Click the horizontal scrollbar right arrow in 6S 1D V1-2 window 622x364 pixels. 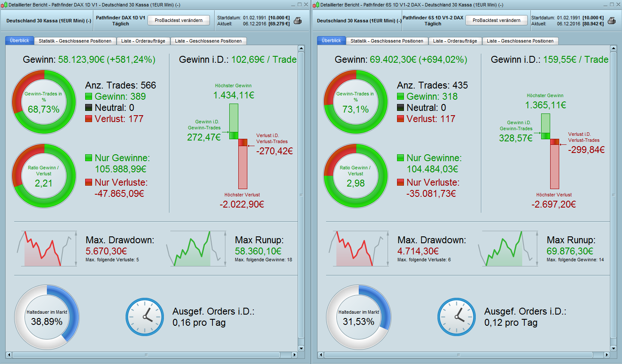pos(607,355)
